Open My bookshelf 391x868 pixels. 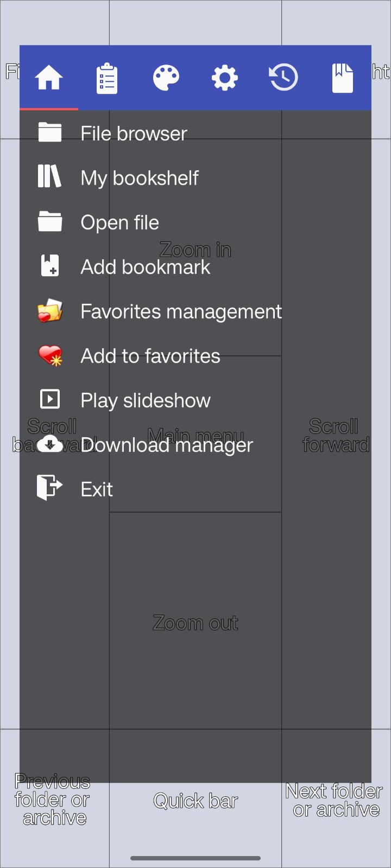[x=140, y=178]
